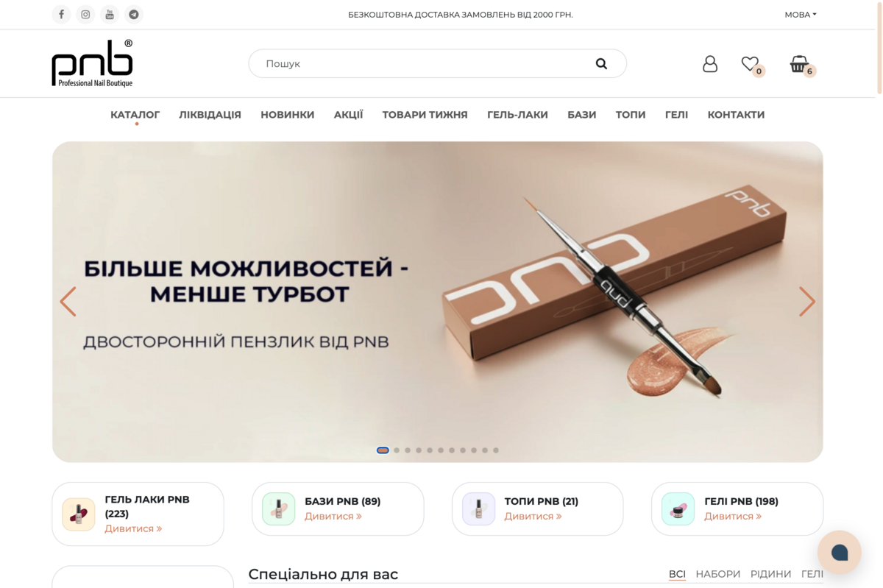Image resolution: width=883 pixels, height=588 pixels.
Task: Switch to the НАБОРИ filter tab
Action: (718, 574)
